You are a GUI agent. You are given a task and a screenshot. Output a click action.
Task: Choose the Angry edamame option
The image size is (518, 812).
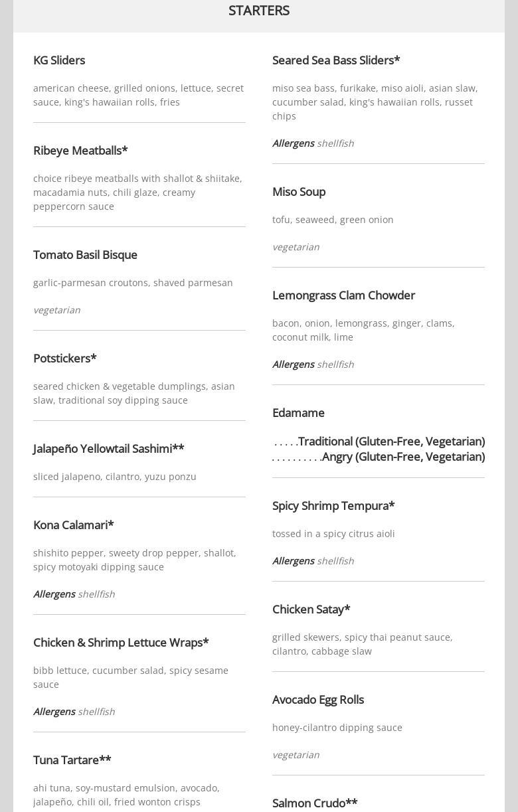pyautogui.click(x=402, y=457)
